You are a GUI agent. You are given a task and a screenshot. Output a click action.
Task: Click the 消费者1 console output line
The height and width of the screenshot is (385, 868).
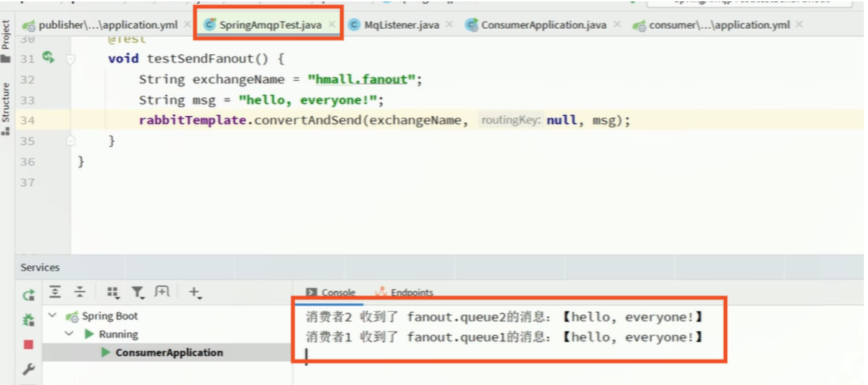click(x=504, y=337)
